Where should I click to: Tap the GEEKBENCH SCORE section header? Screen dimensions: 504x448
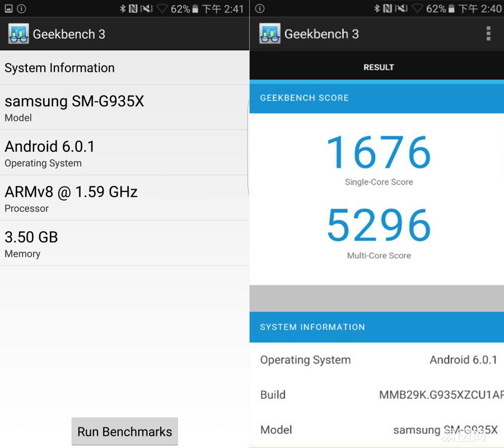[x=377, y=97]
